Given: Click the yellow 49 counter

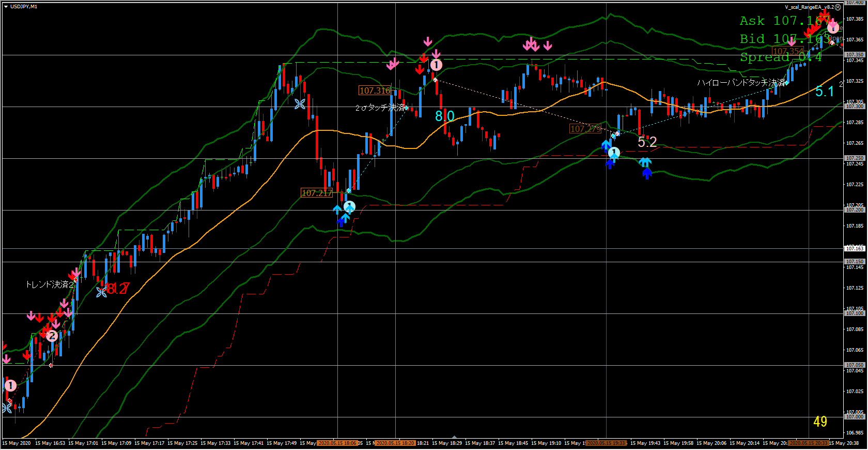Looking at the screenshot, I should click(x=820, y=422).
